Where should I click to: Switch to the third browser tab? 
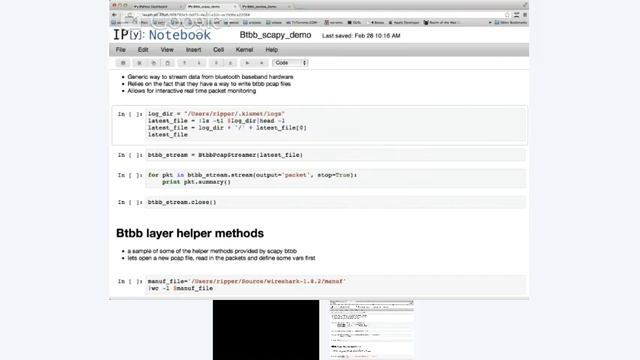265,7
